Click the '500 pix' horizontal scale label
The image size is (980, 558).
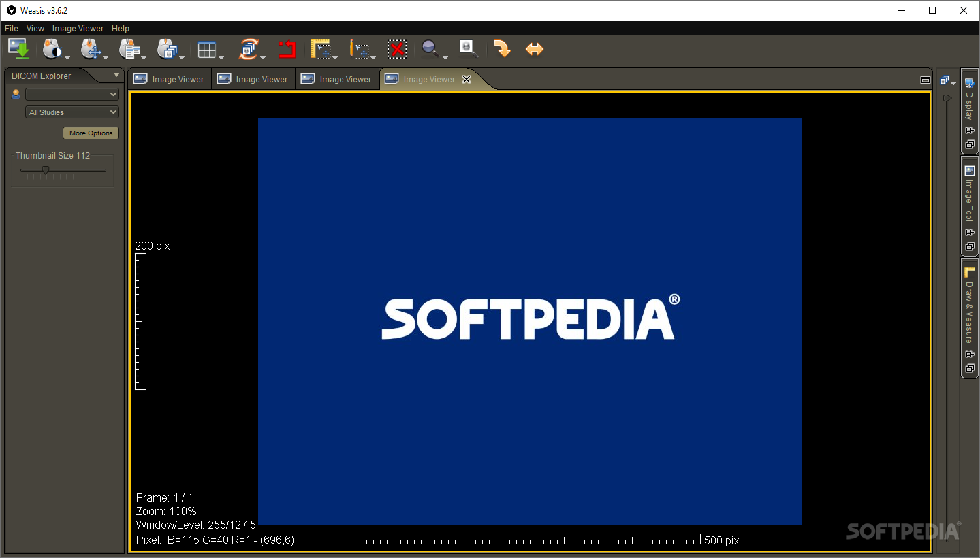tap(722, 540)
